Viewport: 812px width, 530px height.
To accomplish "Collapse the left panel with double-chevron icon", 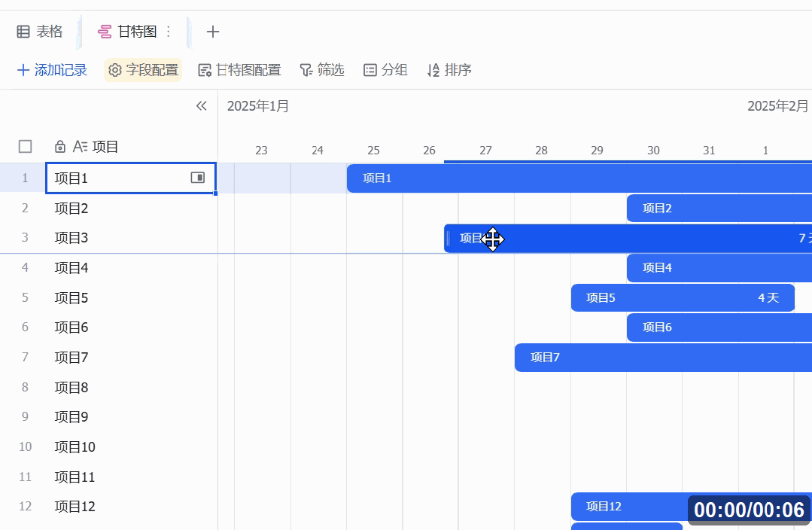I will 201,106.
